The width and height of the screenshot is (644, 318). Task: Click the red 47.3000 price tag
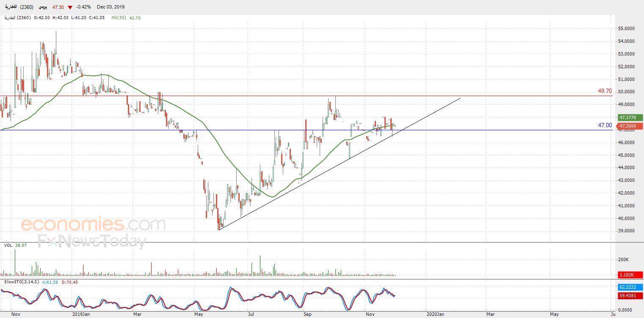(x=629, y=126)
